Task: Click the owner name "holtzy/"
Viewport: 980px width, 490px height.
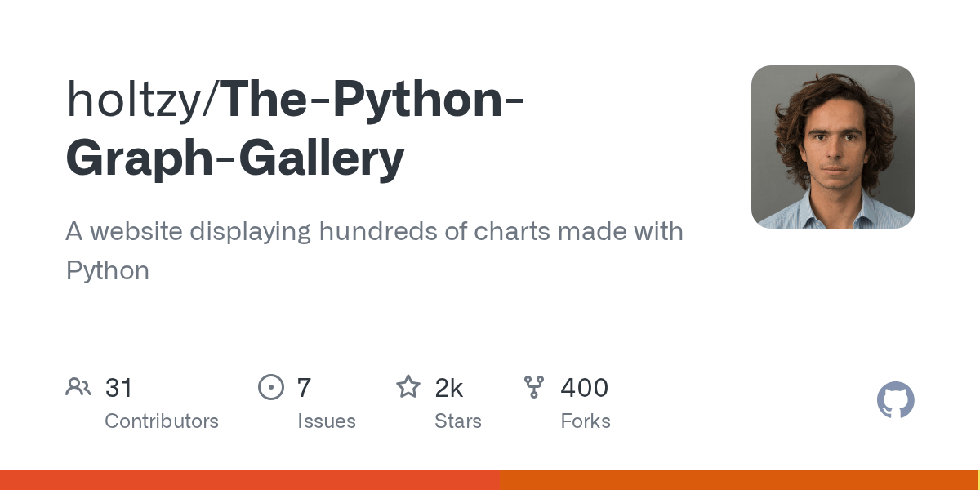Action: point(144,100)
